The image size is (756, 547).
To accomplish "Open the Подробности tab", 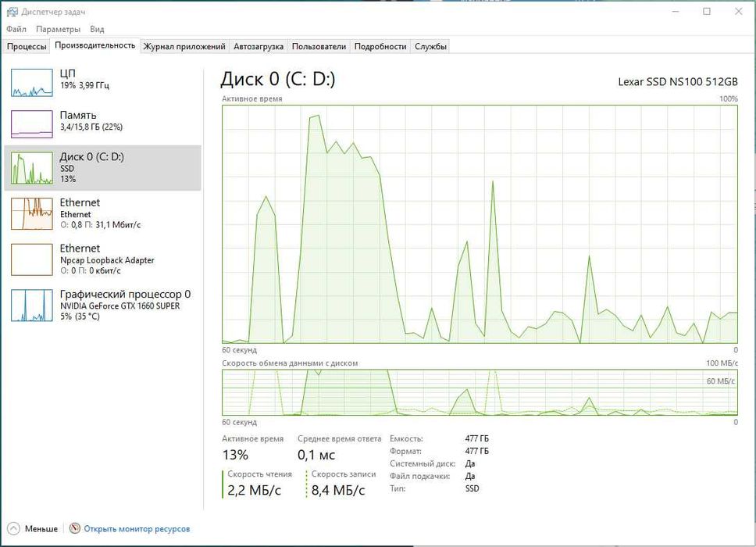I will point(380,47).
